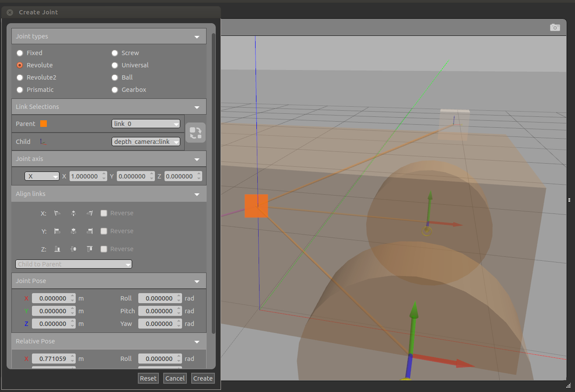Click the Z max align icon
The image size is (575, 392).
point(90,249)
